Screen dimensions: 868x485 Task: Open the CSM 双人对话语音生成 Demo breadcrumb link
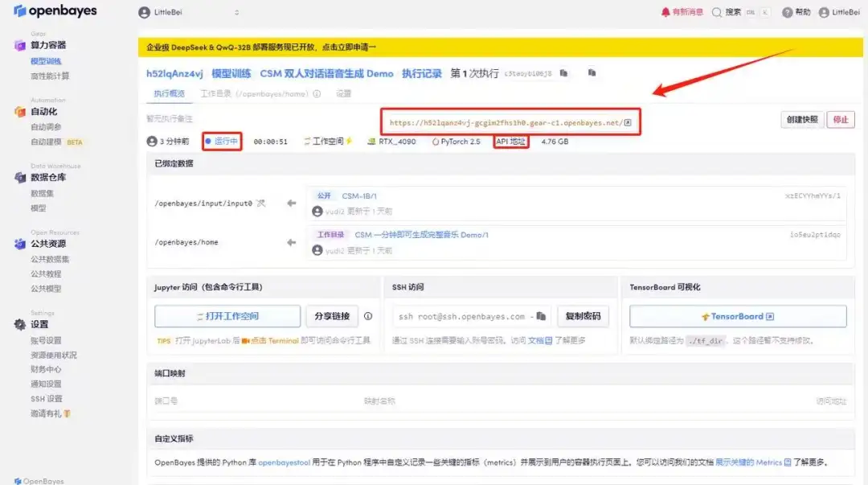[x=326, y=74]
